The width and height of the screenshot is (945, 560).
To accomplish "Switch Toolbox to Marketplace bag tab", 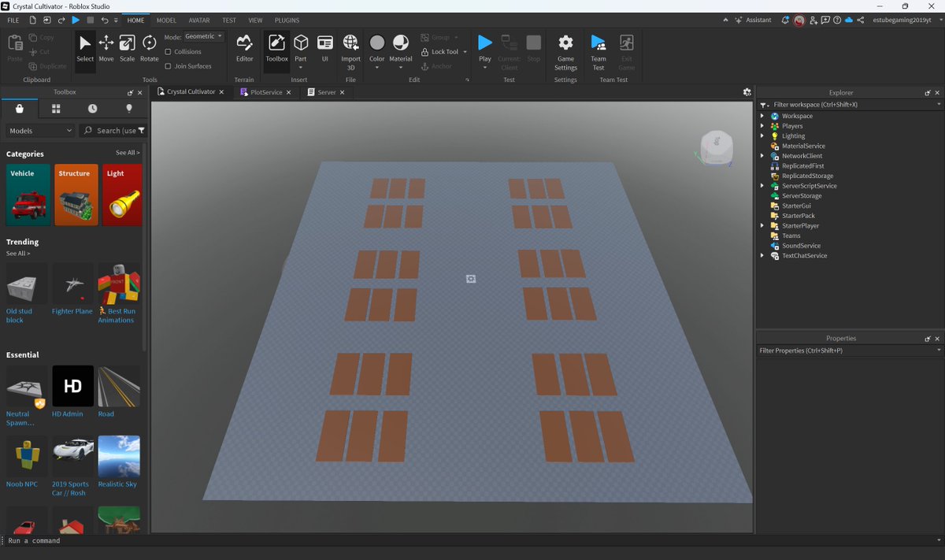I will point(20,109).
